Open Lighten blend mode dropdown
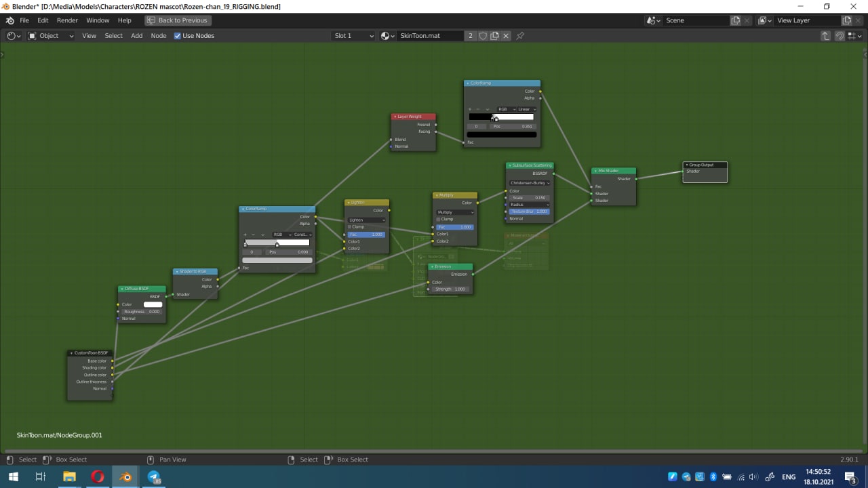 tap(367, 220)
